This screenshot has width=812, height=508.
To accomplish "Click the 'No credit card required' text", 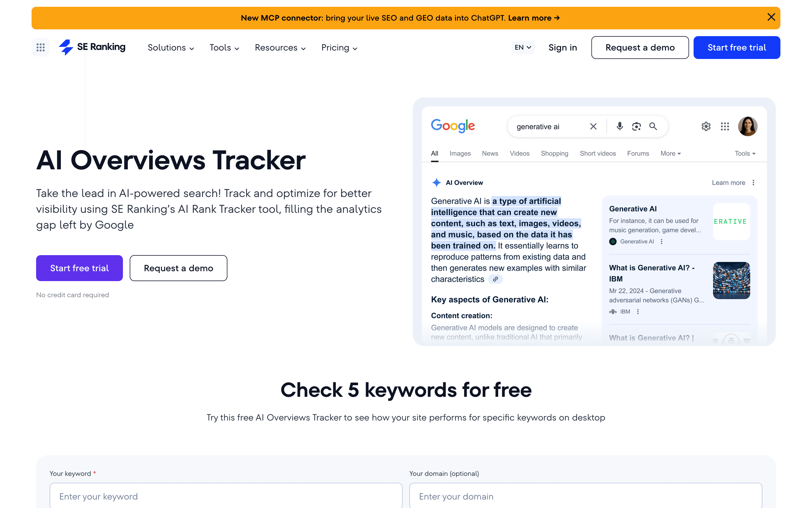I will click(x=72, y=295).
